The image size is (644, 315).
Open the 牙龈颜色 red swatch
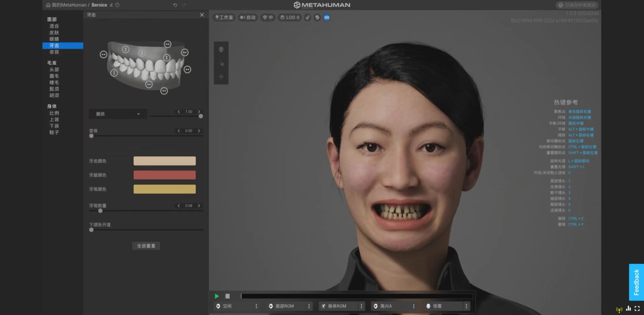165,175
